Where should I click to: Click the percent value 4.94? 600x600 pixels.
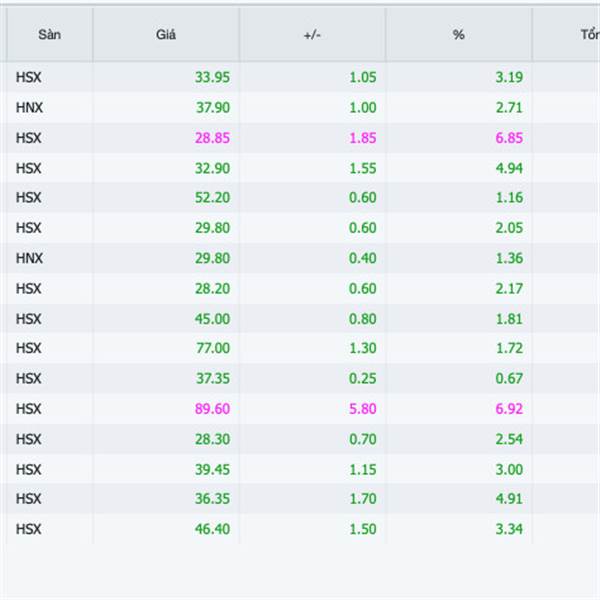[509, 168]
